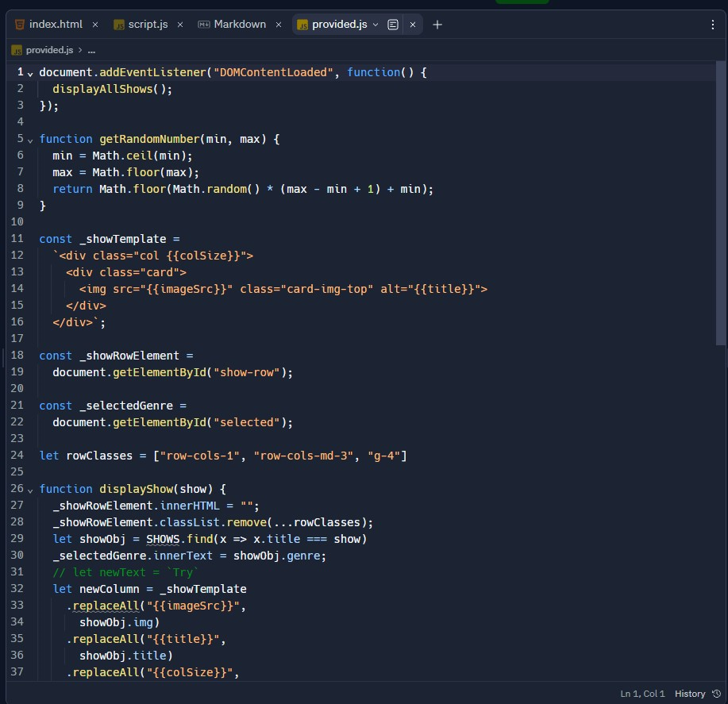728x704 pixels.
Task: Open the preview icon on the provided.js tab
Action: 393,24
